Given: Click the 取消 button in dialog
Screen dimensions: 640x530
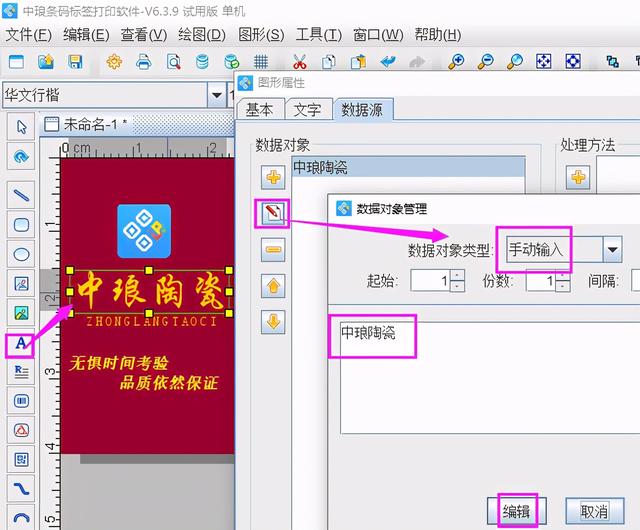Looking at the screenshot, I should click(x=594, y=511).
